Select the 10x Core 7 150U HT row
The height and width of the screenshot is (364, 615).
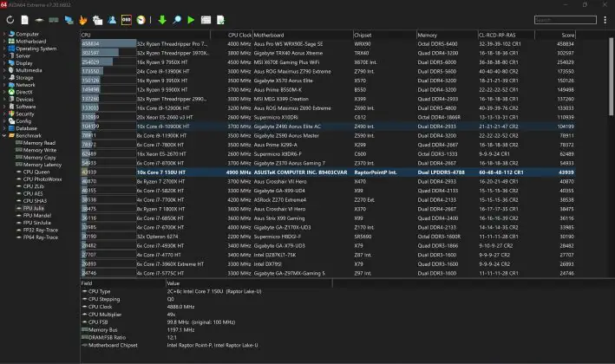pyautogui.click(x=328, y=172)
